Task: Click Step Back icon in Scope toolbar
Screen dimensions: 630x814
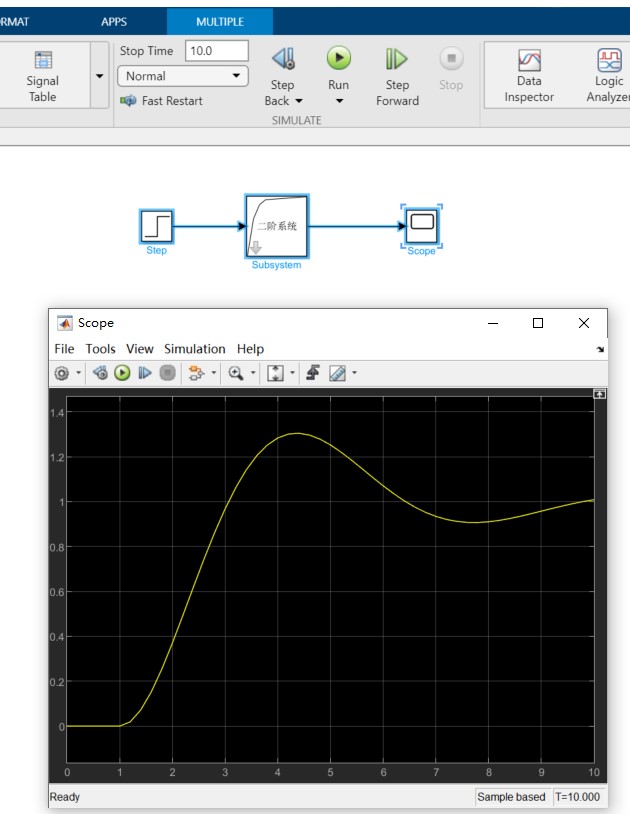Action: tap(100, 373)
